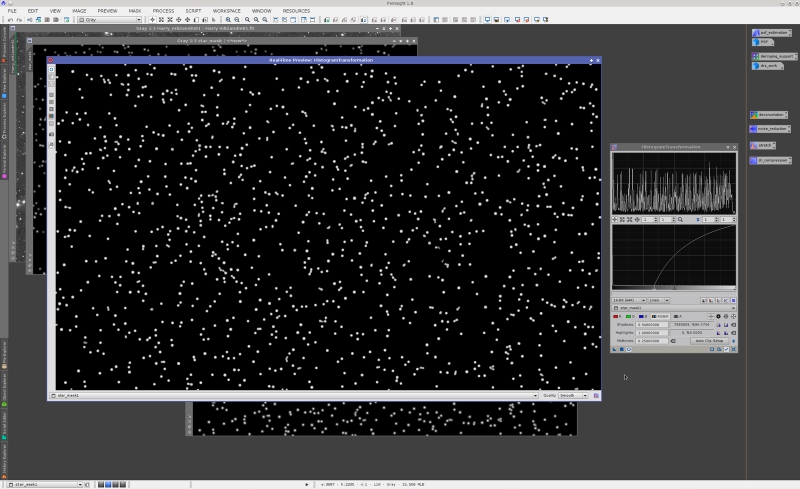Click the psf_estimation process icon
Image resolution: width=800 pixels, height=489 pixels.
point(771,33)
